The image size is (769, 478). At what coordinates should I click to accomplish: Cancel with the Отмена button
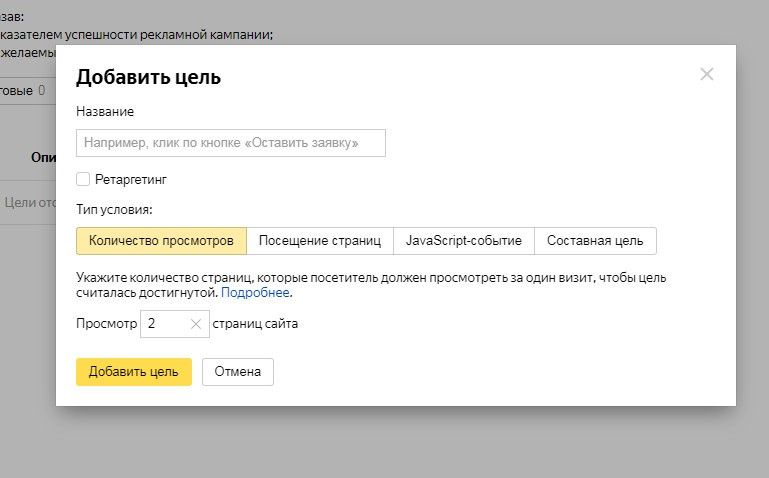click(x=237, y=372)
